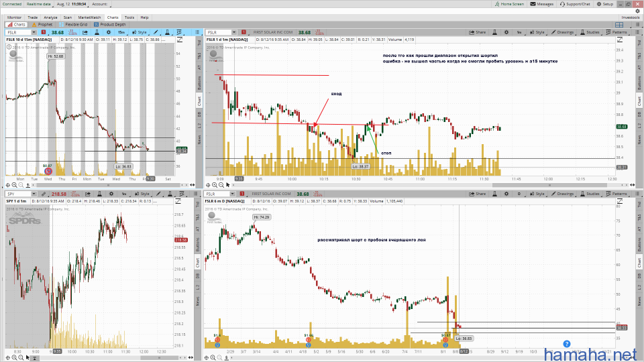Select the Prophet subtab
Screen dimensions: 644x362
click(42, 25)
